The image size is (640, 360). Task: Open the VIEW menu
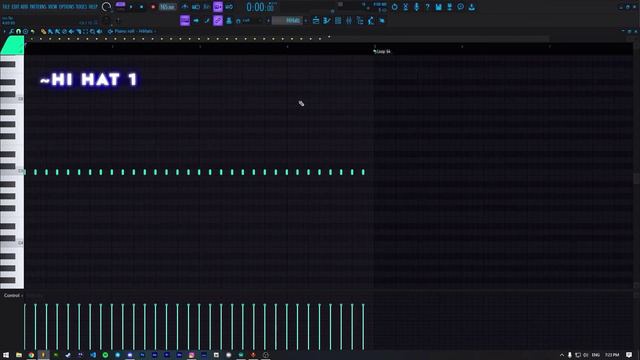pyautogui.click(x=52, y=7)
